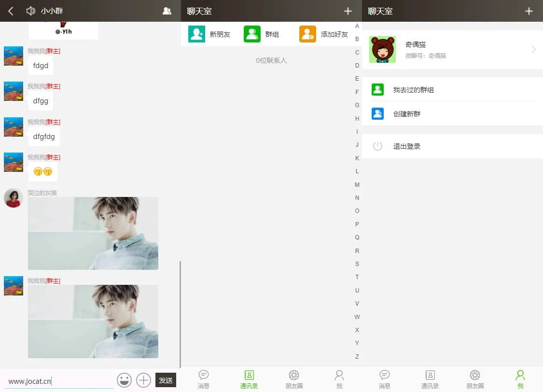
Task: Click the plus icon in middle 聊天室 header
Action: click(348, 11)
